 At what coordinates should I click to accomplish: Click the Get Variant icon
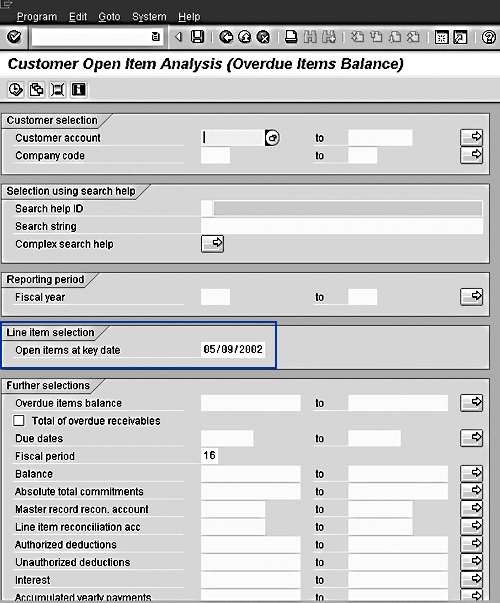pos(37,90)
